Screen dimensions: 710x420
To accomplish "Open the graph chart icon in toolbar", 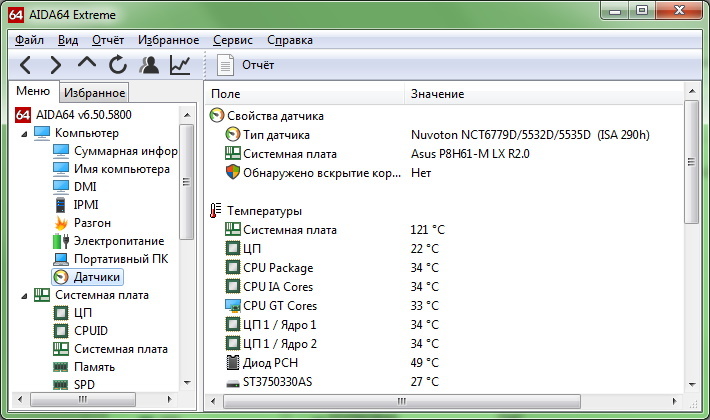I will (180, 65).
